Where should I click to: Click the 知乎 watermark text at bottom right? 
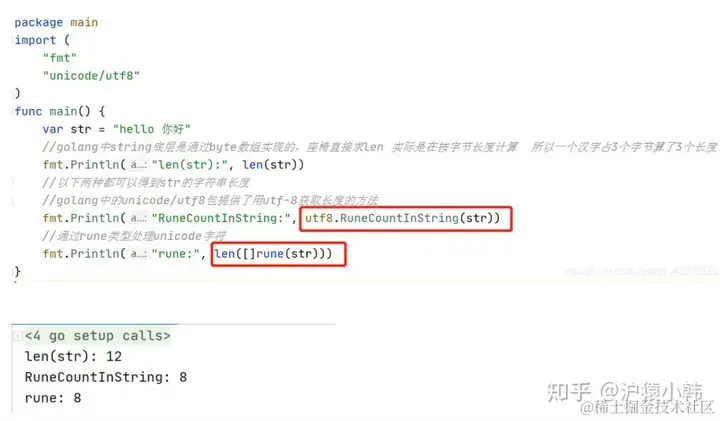568,392
